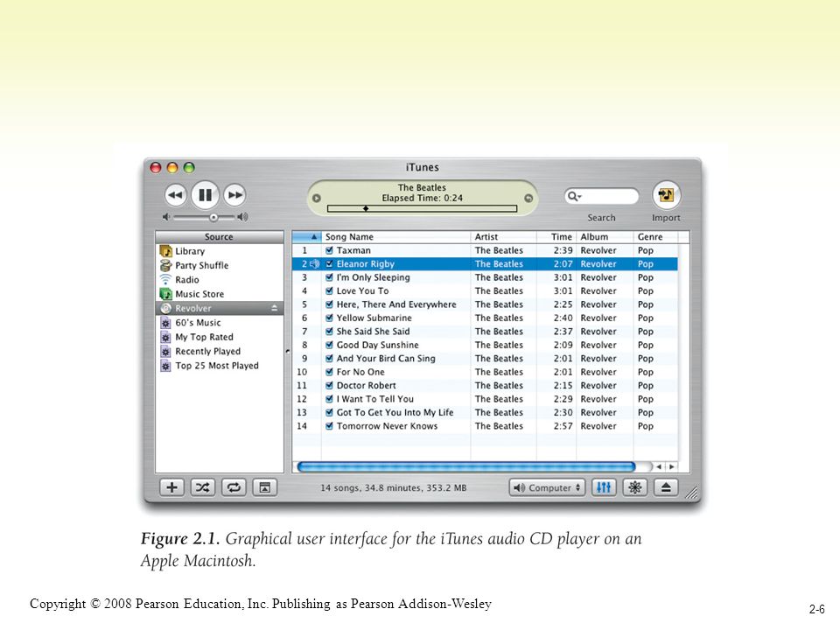The width and height of the screenshot is (840, 630).
Task: Toggle the repeat button
Action: (234, 487)
